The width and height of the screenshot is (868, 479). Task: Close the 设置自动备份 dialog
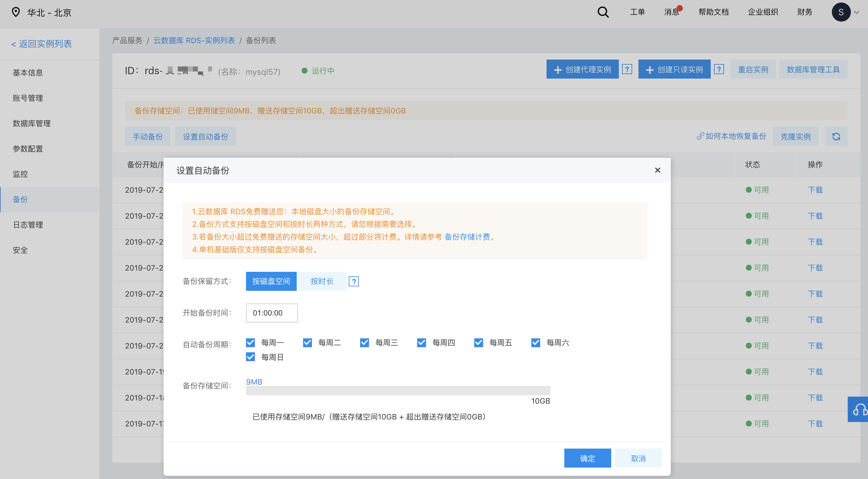point(657,170)
